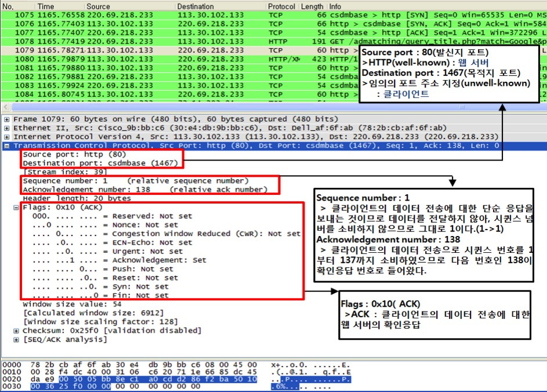Select 'Acknowledgement number: 138' field

click(145, 190)
